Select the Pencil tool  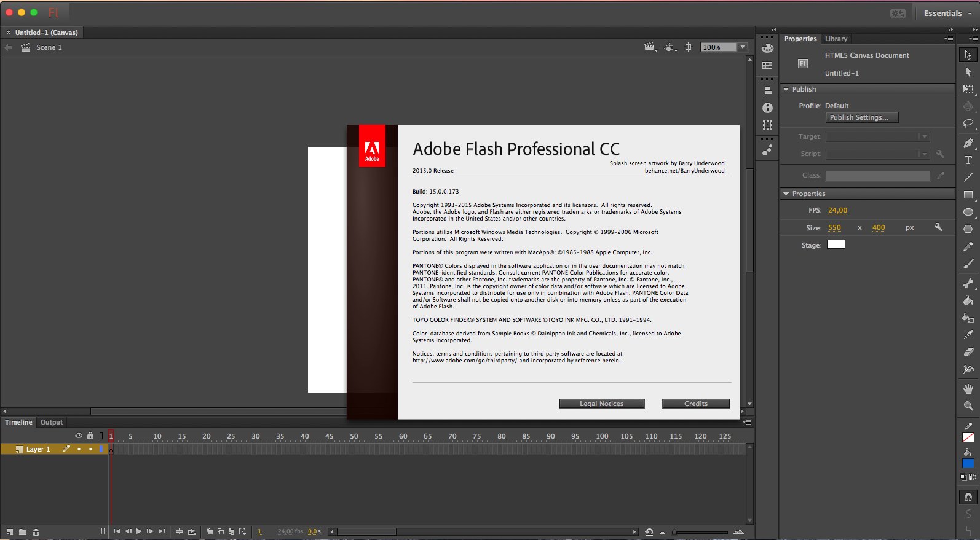(968, 246)
